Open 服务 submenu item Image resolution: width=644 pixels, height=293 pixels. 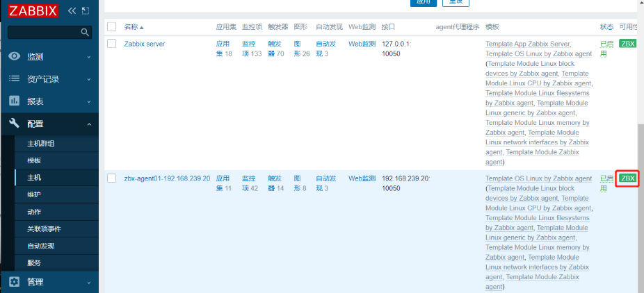34,262
